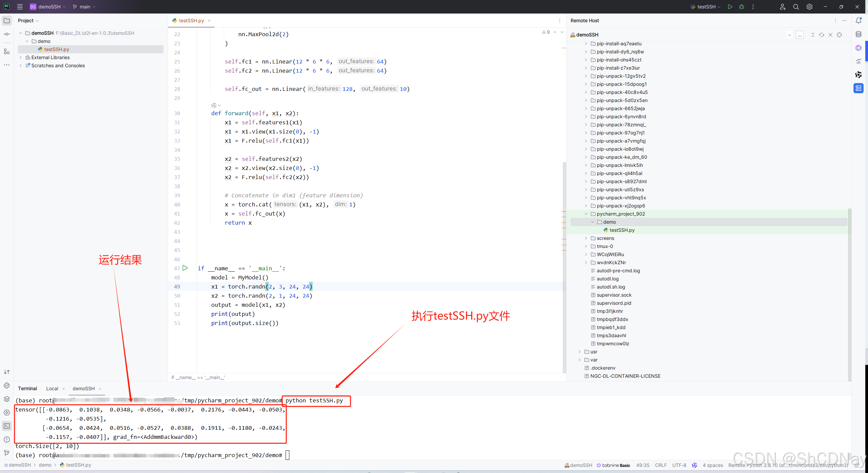Open the Terminal tool window icon

point(7,426)
